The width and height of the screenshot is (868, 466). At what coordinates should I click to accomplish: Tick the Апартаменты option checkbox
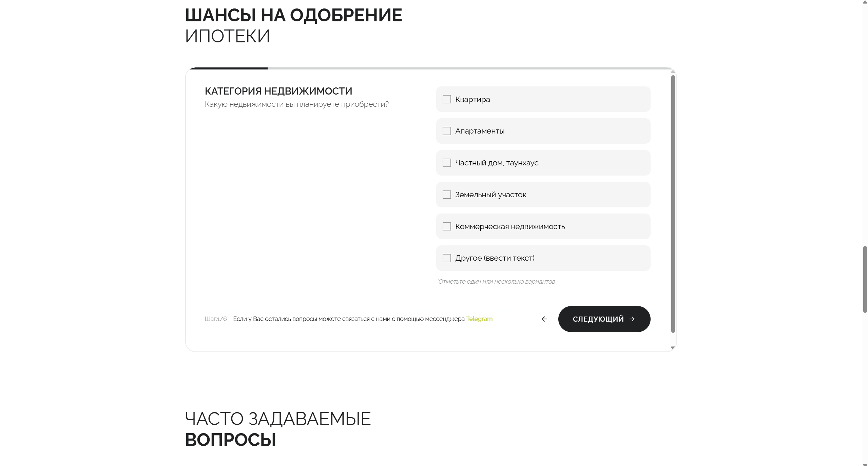[447, 131]
